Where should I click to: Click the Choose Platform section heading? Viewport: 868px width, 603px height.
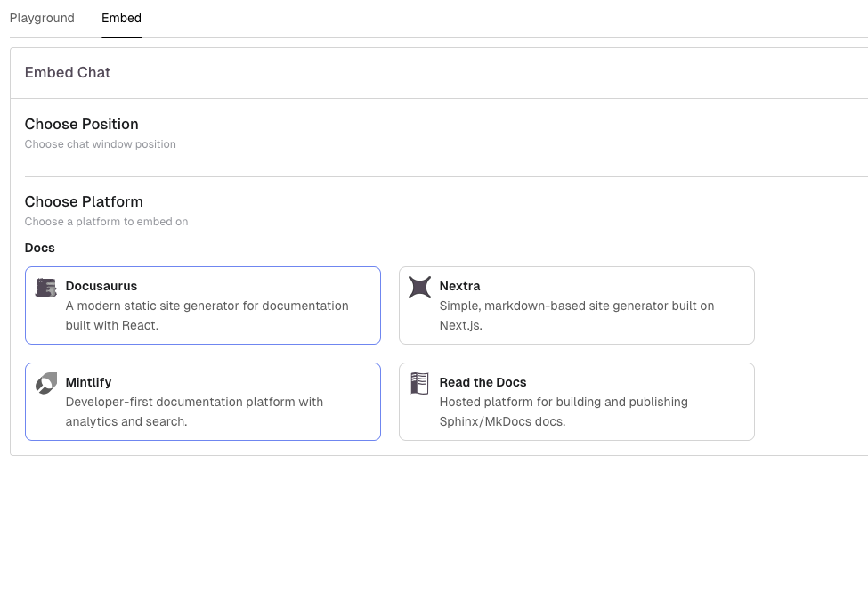[x=84, y=201]
